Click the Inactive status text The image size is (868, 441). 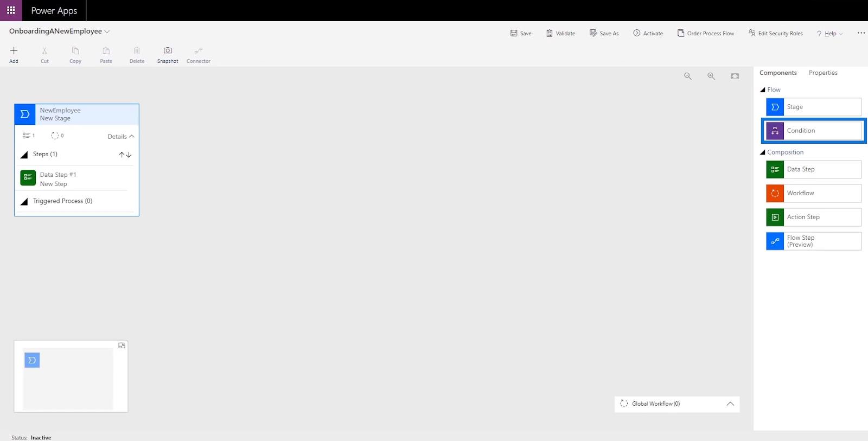click(41, 438)
